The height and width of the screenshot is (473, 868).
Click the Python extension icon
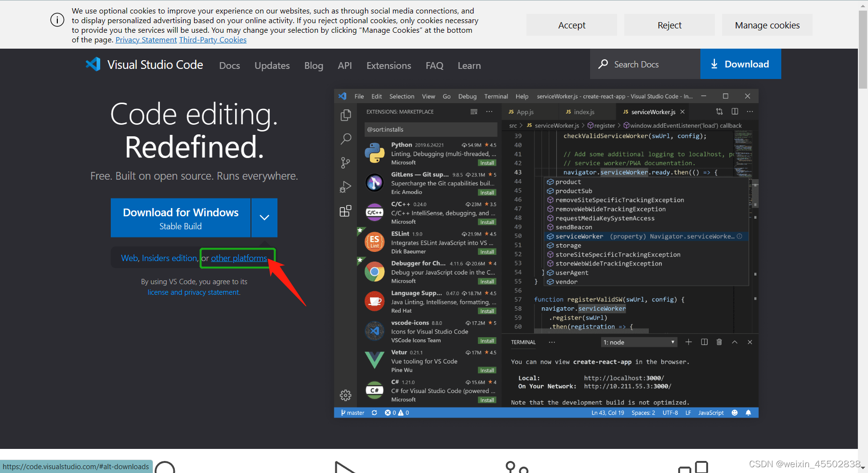pyautogui.click(x=374, y=153)
